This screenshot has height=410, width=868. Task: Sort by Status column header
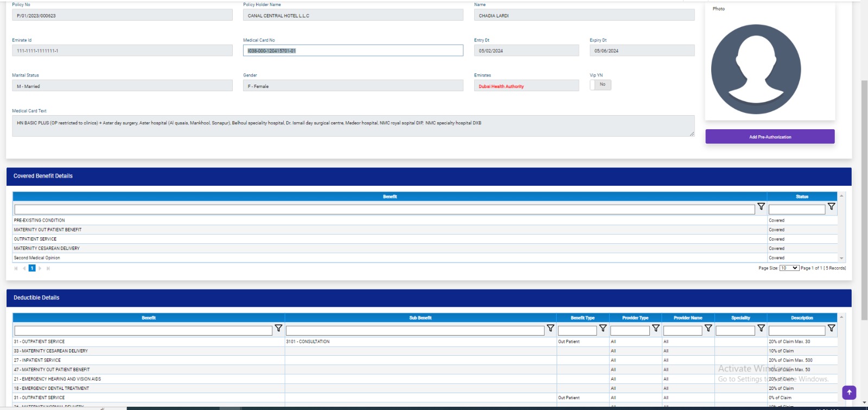click(802, 197)
